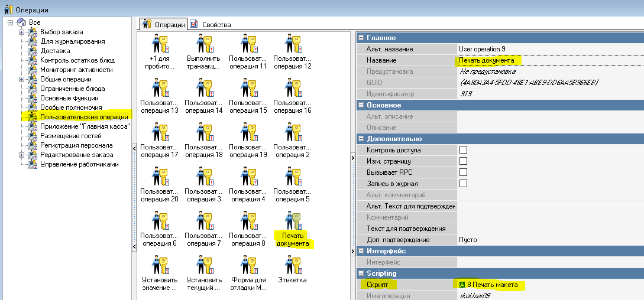
Task: Click the 'Выполнить транзакцию' operation icon
Action: pyautogui.click(x=203, y=44)
